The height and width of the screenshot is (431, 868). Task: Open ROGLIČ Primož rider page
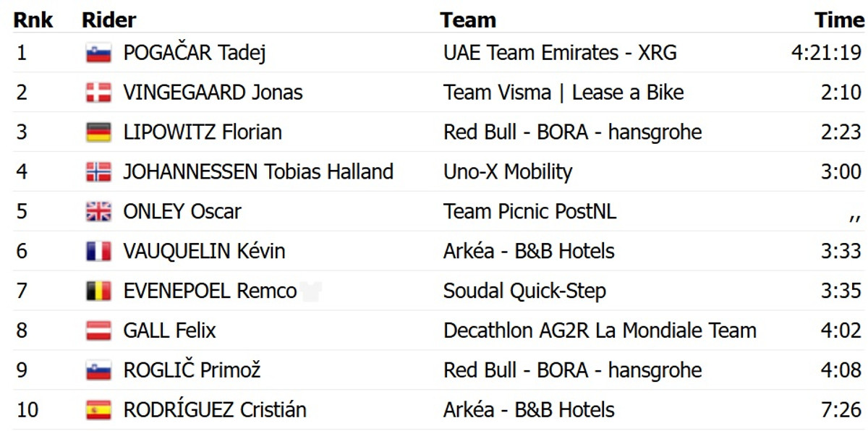(192, 370)
